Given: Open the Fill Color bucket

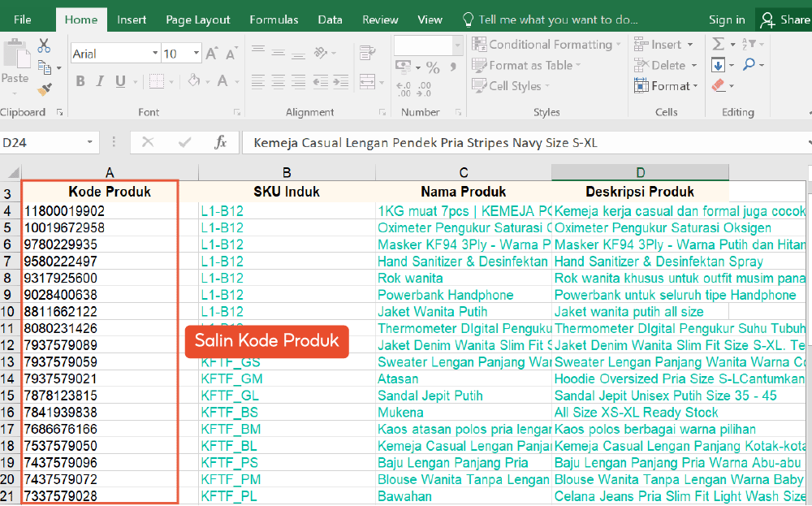Looking at the screenshot, I should [x=194, y=81].
